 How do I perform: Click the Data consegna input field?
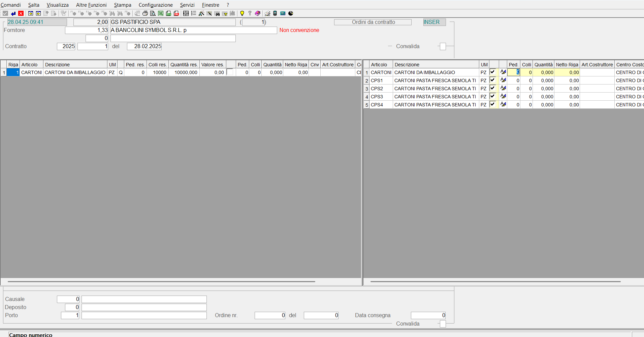click(428, 315)
